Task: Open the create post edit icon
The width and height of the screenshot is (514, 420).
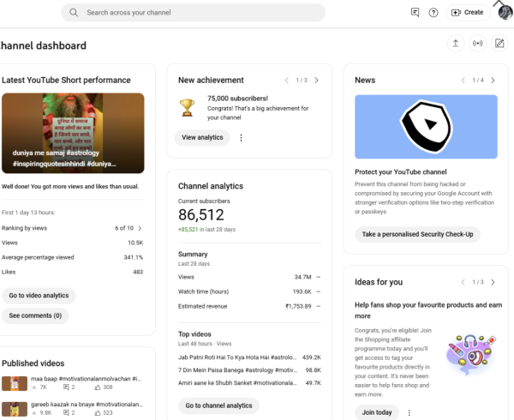Action: click(499, 44)
